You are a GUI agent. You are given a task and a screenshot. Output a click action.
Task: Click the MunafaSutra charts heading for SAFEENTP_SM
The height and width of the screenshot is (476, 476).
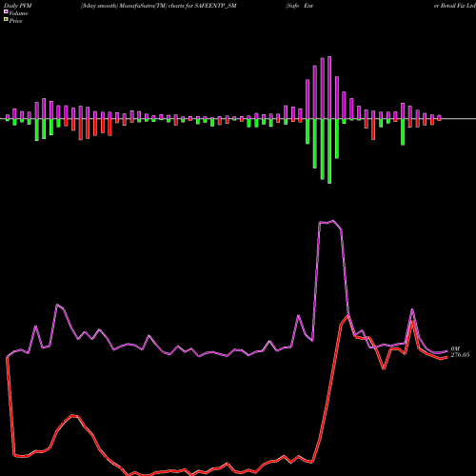click(159, 6)
